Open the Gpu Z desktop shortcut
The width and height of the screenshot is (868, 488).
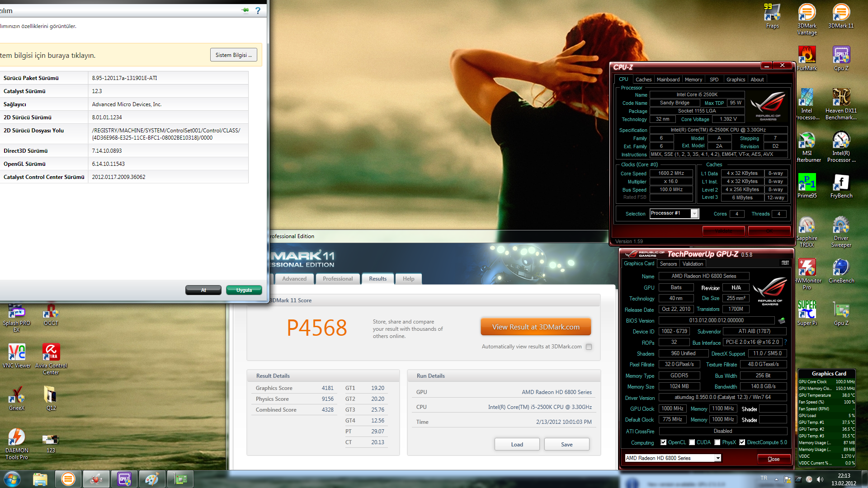point(841,313)
